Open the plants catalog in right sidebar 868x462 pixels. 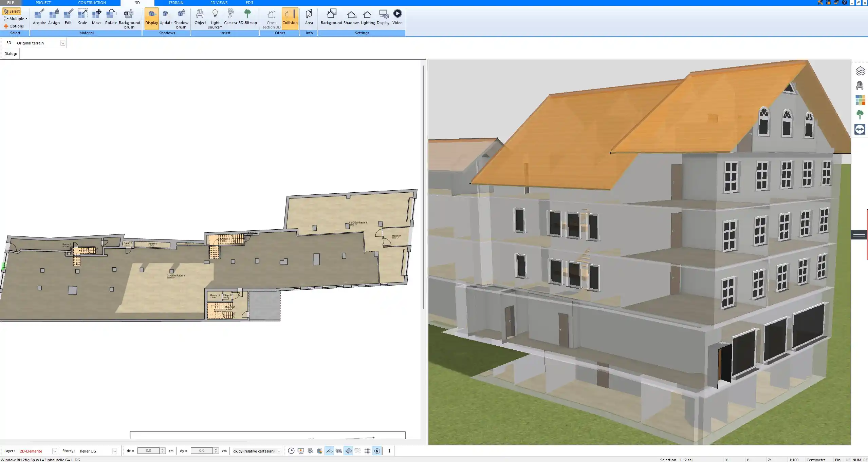(860, 114)
